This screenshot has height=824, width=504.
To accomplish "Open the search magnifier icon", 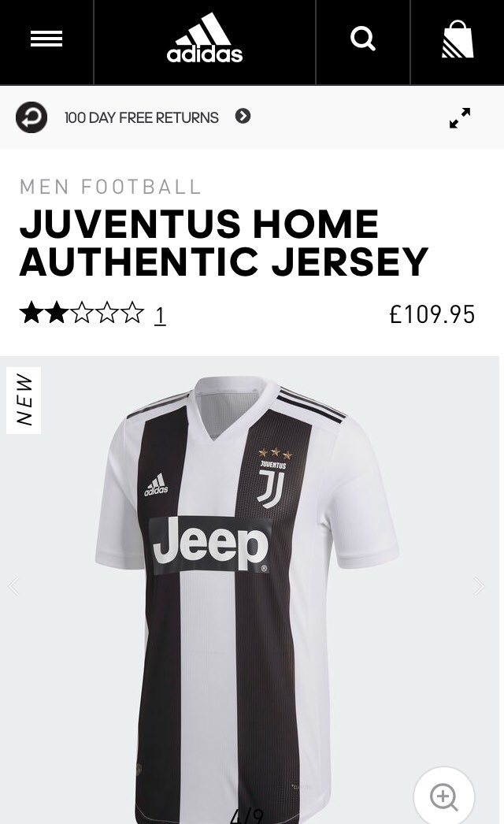I will point(362,39).
